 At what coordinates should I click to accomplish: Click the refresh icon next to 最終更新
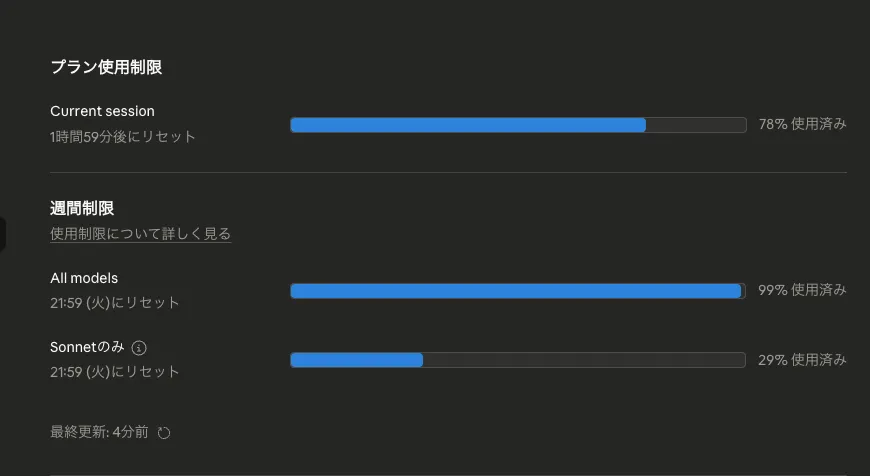165,433
